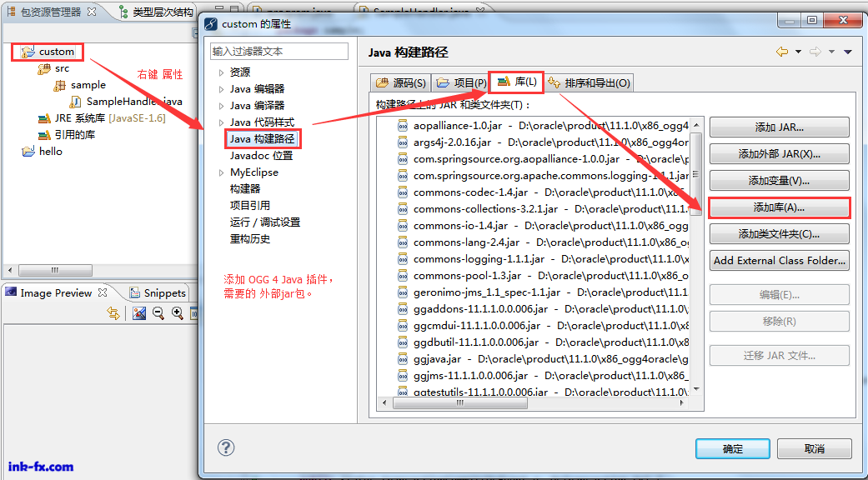This screenshot has width=868, height=480.
Task: Click the 添加 JAR... button
Action: pos(780,127)
